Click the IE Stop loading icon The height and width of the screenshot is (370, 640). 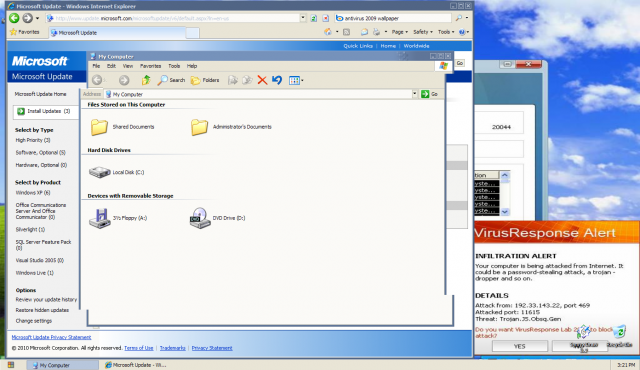[325, 18]
